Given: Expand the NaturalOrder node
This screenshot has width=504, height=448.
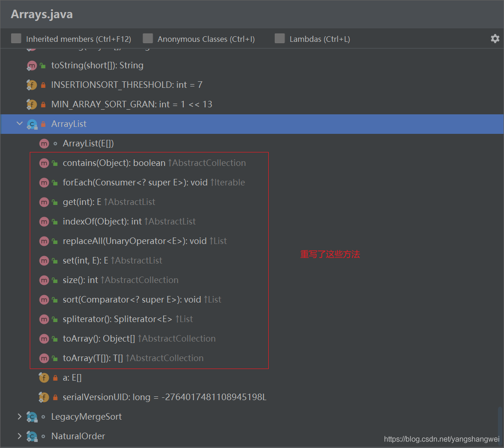Looking at the screenshot, I should tap(19, 436).
